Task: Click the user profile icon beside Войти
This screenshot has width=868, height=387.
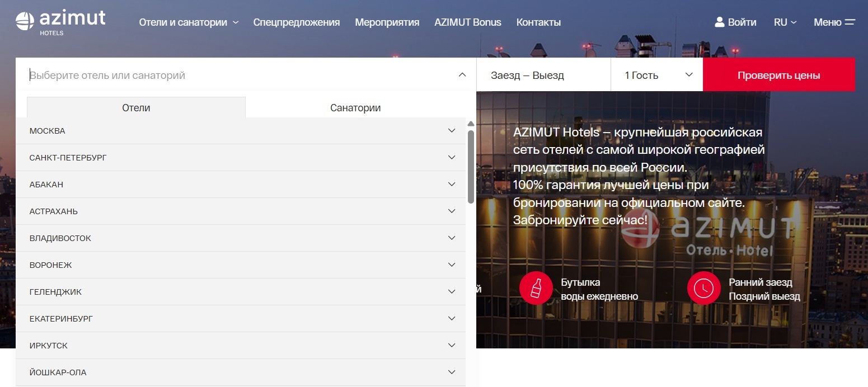Action: click(x=720, y=22)
